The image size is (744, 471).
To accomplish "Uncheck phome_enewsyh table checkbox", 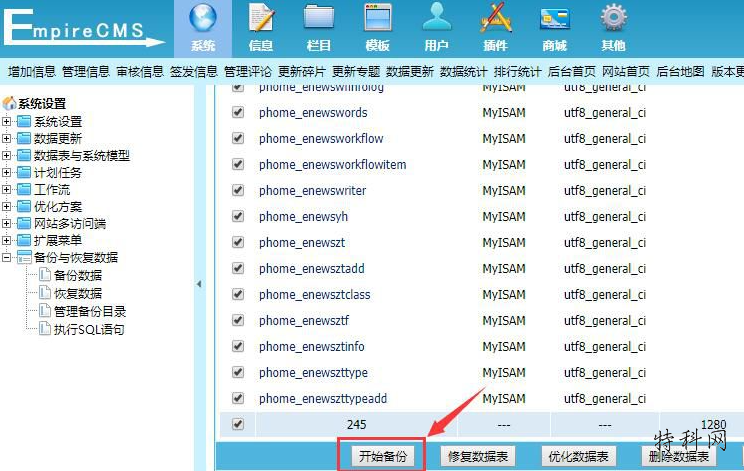I will [238, 217].
